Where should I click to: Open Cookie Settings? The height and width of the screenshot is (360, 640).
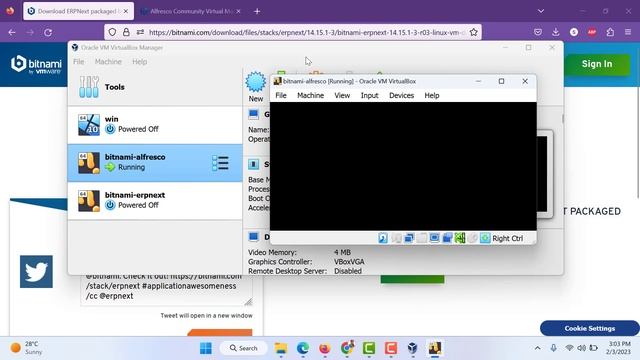click(589, 328)
